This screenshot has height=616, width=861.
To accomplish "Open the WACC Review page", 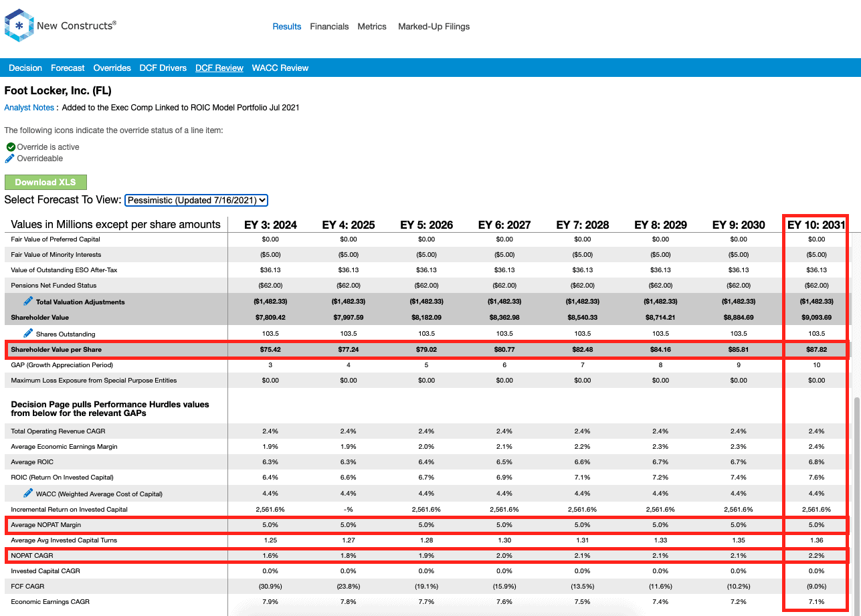I will click(x=280, y=68).
